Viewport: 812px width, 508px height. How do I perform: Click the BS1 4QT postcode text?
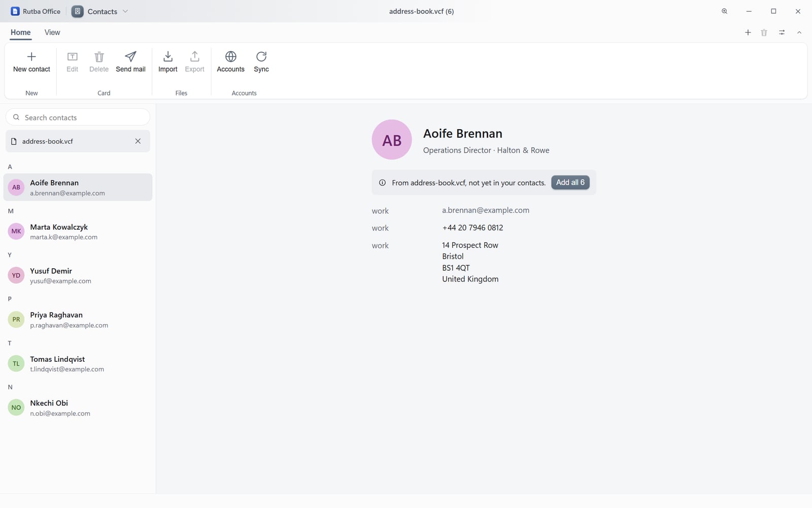point(456,268)
